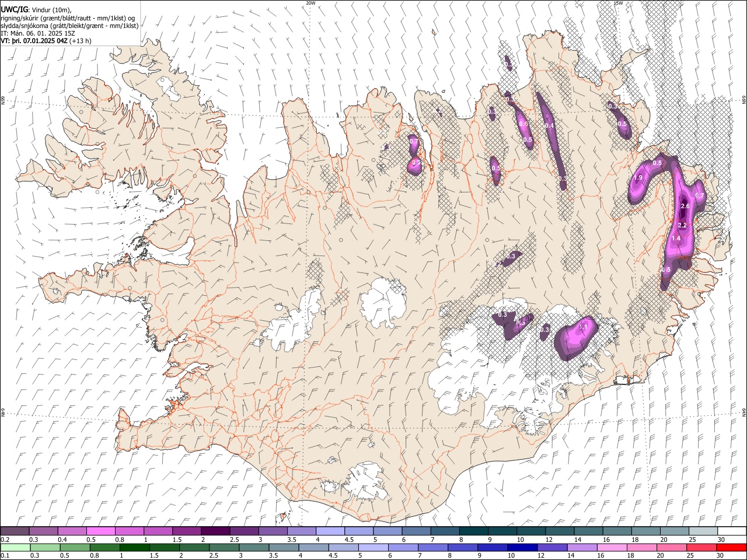Click the 'rigning/skúrir' legend description line

tap(68, 18)
